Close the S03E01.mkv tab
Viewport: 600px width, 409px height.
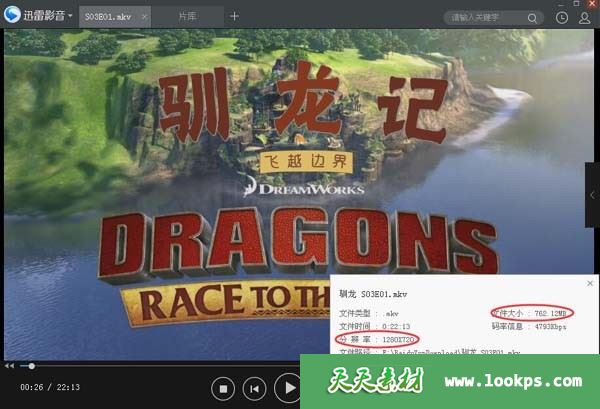144,16
